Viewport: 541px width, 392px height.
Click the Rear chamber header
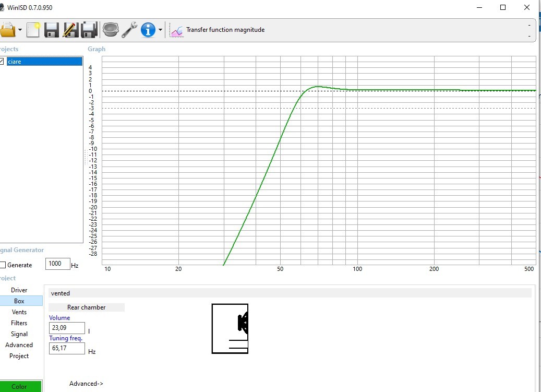[86, 307]
